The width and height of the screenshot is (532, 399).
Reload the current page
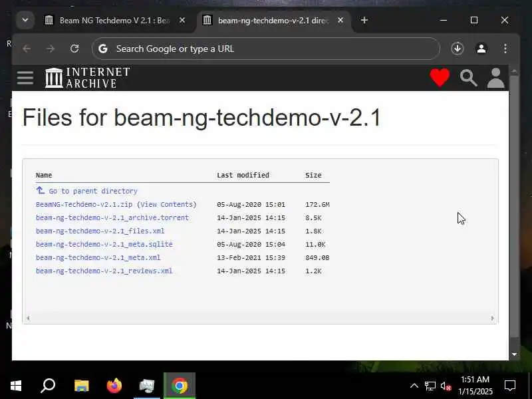pos(74,49)
